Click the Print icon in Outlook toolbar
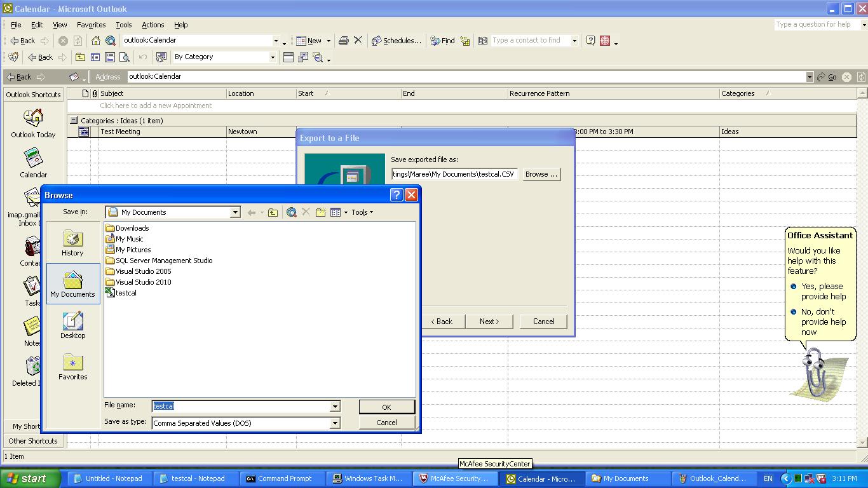The height and width of the screenshot is (488, 868). (x=344, y=41)
